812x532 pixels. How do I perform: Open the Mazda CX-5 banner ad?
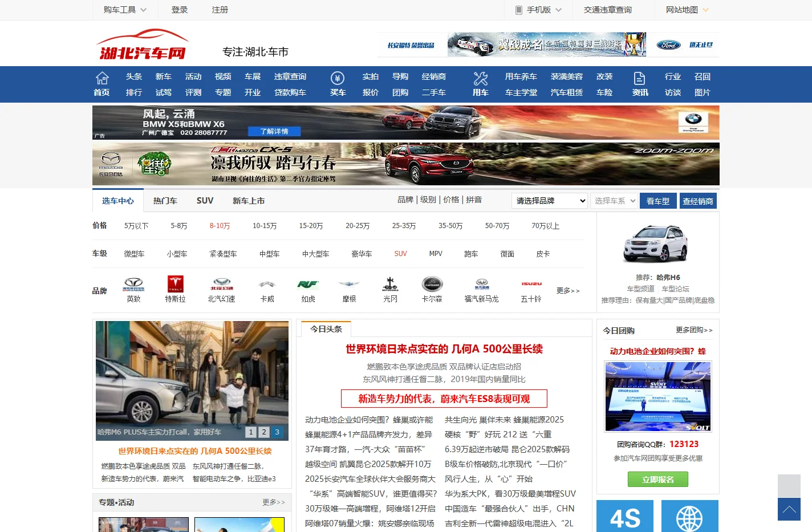point(406,164)
